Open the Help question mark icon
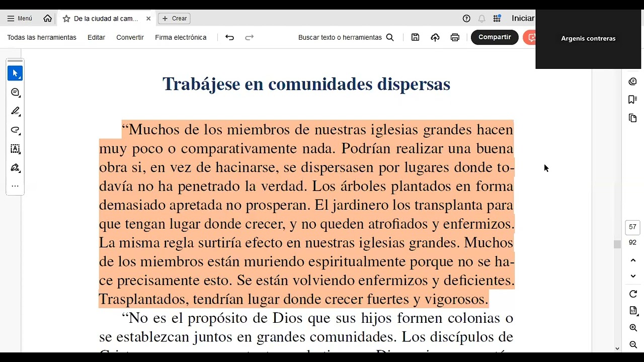The width and height of the screenshot is (644, 362). click(466, 19)
